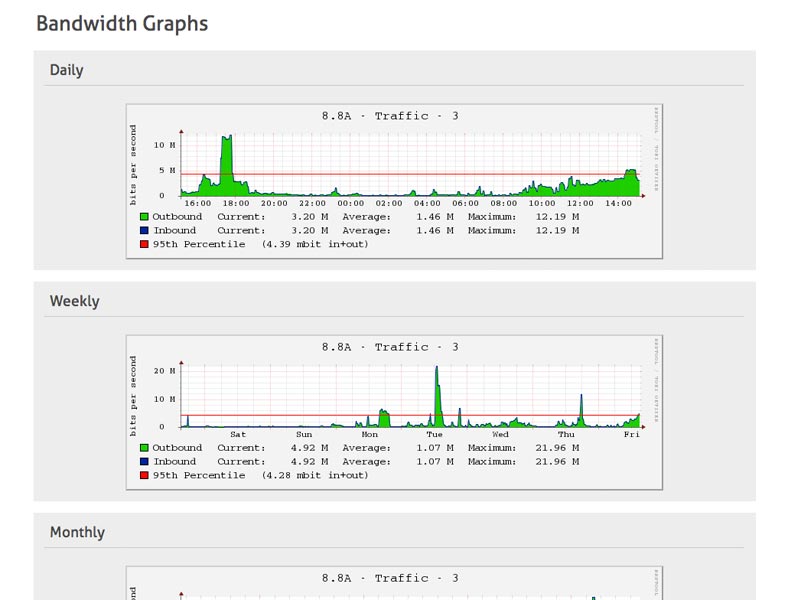Click the Monthly graph title '8.8A - Traffic - 3'
This screenshot has width=800, height=600.
point(390,578)
